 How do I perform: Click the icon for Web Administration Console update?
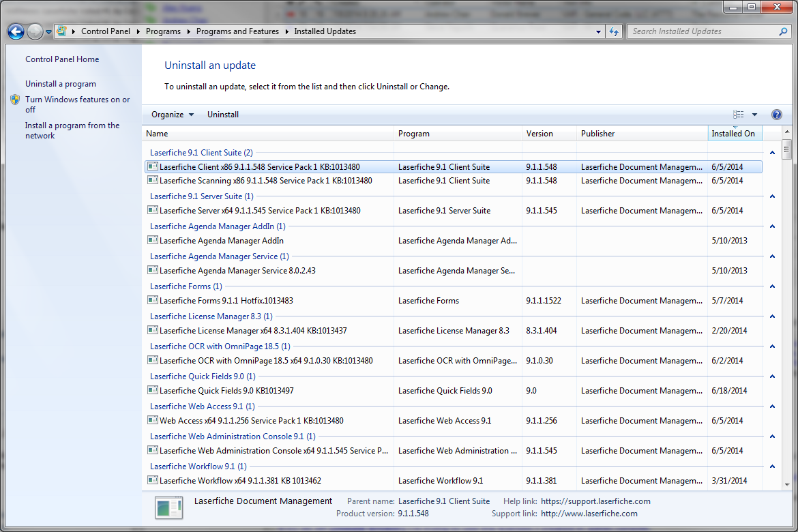pos(152,451)
